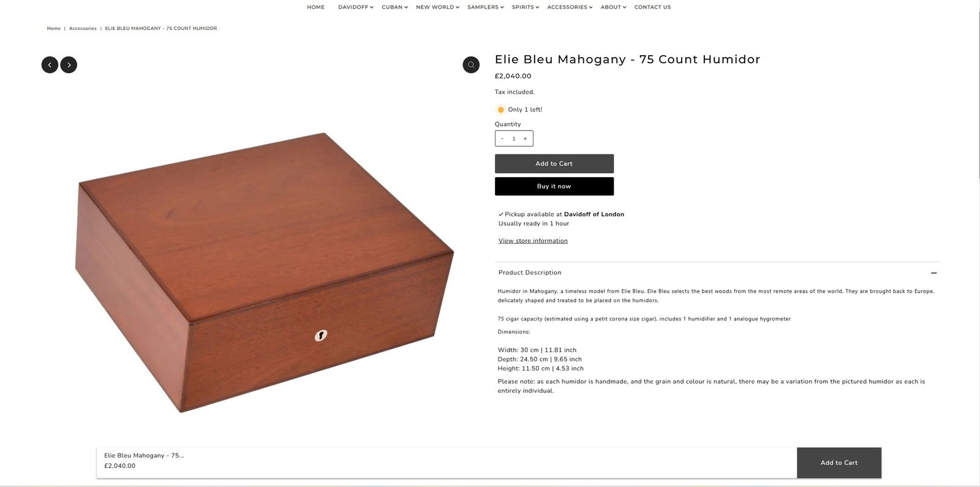Click inside the quantity number field
This screenshot has height=487, width=980.
[x=514, y=138]
